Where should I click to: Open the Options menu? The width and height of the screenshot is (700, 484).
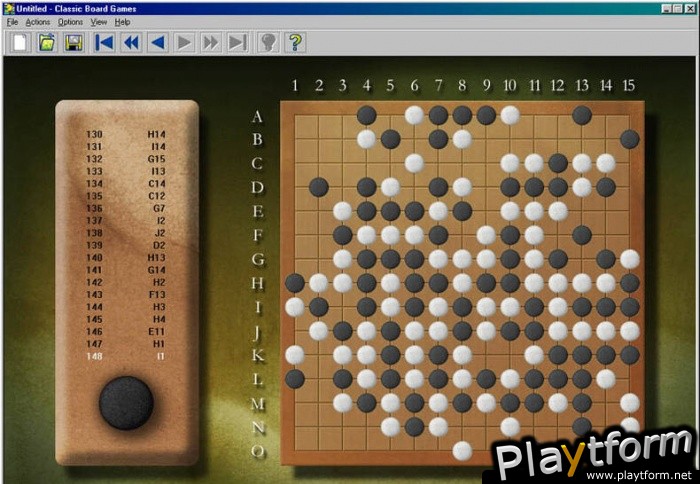coord(70,22)
